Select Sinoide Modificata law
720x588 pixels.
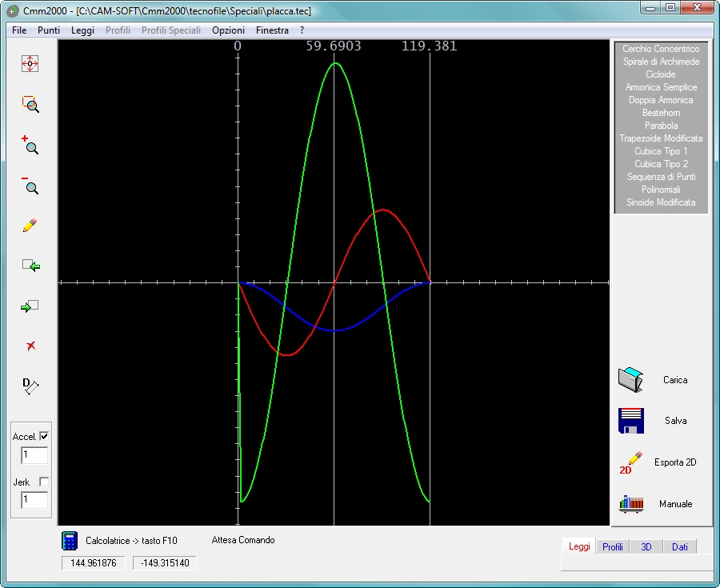click(x=661, y=202)
